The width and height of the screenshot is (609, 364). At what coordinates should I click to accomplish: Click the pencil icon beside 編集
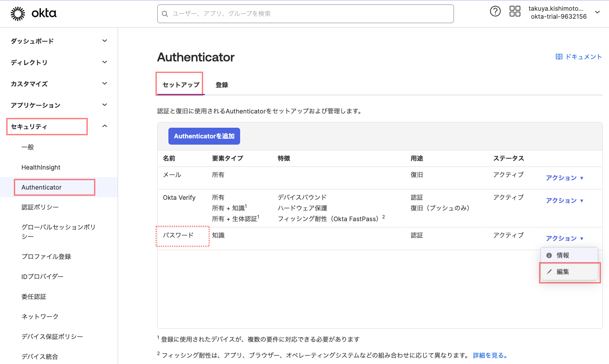click(548, 272)
